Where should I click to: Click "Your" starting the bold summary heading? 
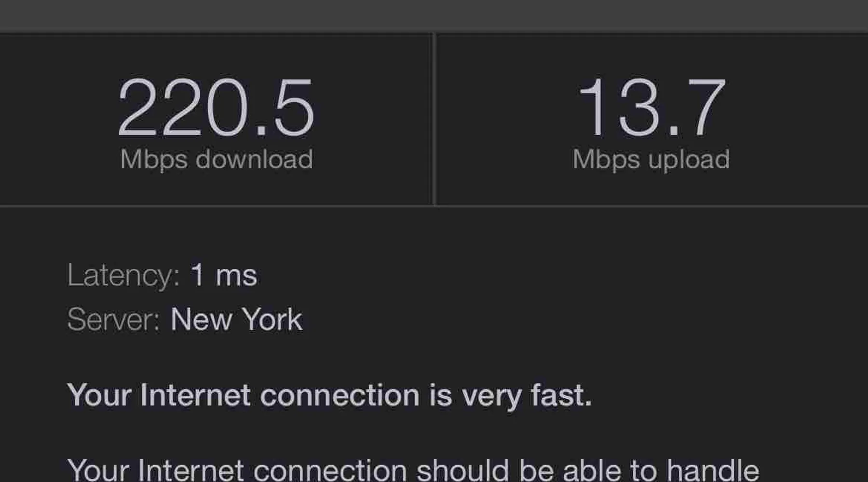(x=99, y=395)
